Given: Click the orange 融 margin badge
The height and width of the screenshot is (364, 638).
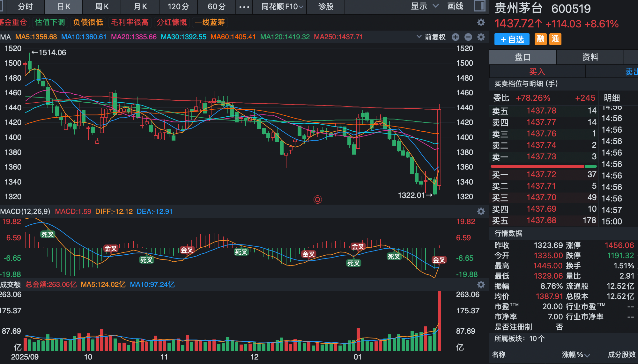Looking at the screenshot, I should 540,39.
